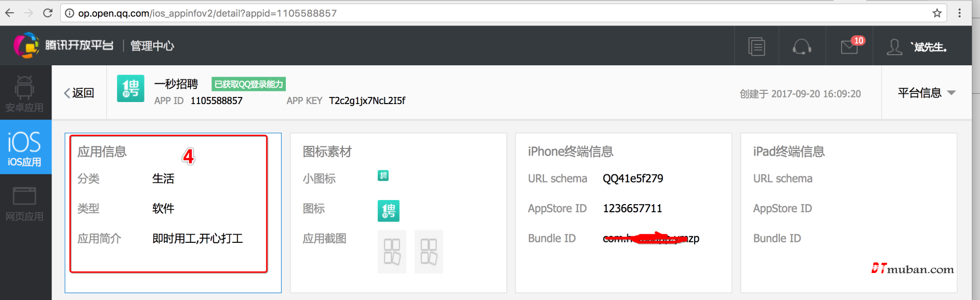Screen dimensions: 980x300
Task: Click the second 应用截图 placeholder thumbnail
Action: coord(428,252)
